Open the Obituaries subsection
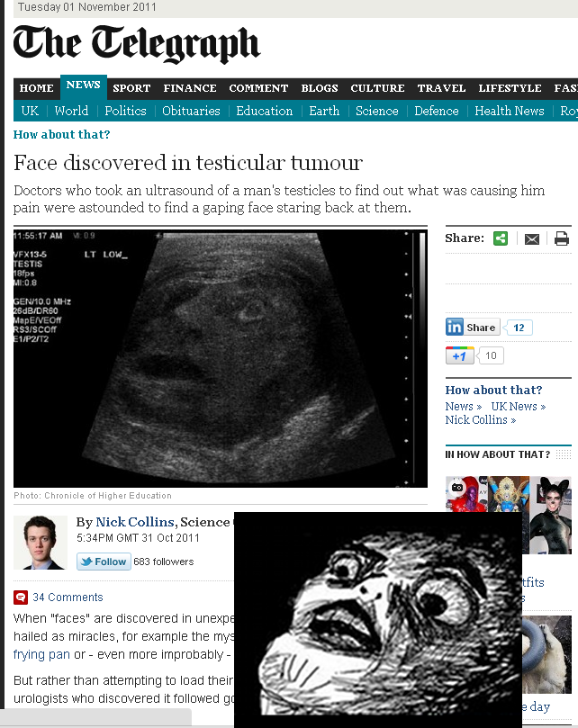Image resolution: width=578 pixels, height=728 pixels. point(191,111)
